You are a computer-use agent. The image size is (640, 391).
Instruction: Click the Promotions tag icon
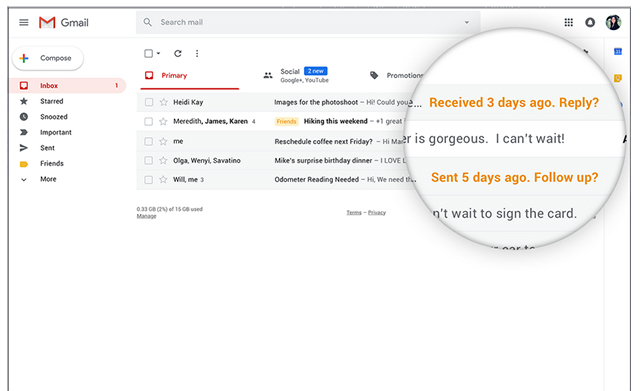tap(374, 76)
